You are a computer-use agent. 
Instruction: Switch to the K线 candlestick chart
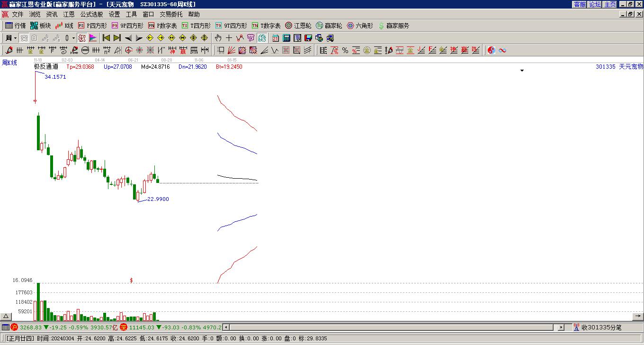[64, 26]
